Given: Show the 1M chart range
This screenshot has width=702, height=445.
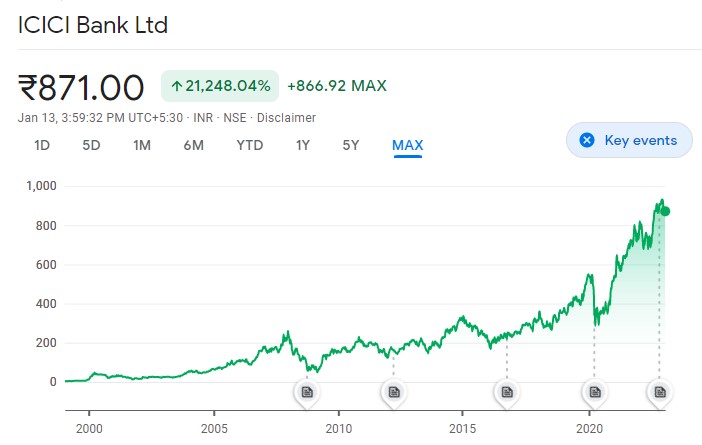Looking at the screenshot, I should (142, 145).
